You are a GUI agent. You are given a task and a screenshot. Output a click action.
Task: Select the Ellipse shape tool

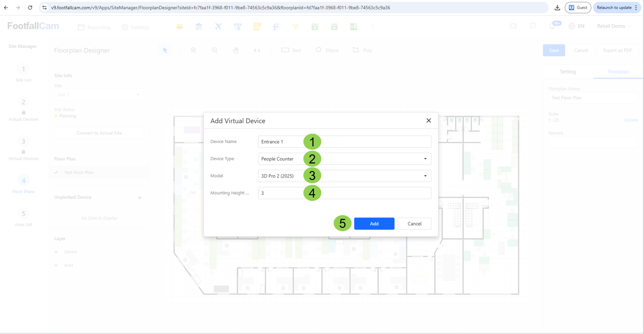[327, 50]
